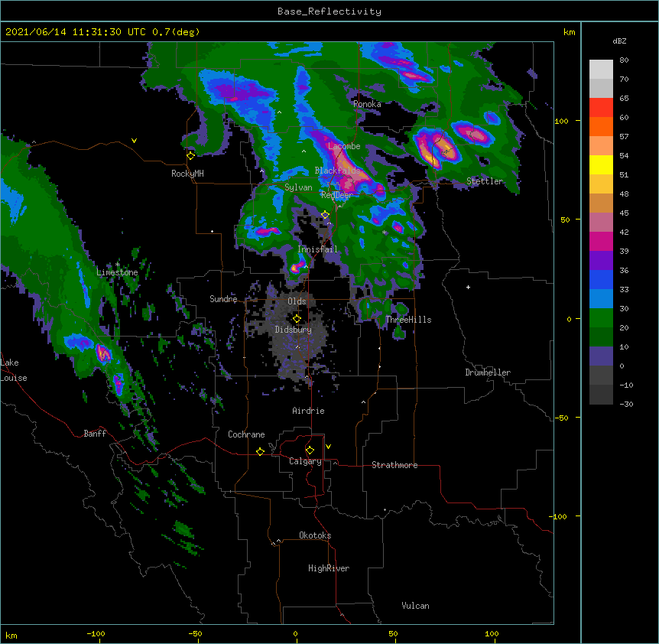Click the Innisfail label
Viewport: 659px width, 644px height.
317,249
